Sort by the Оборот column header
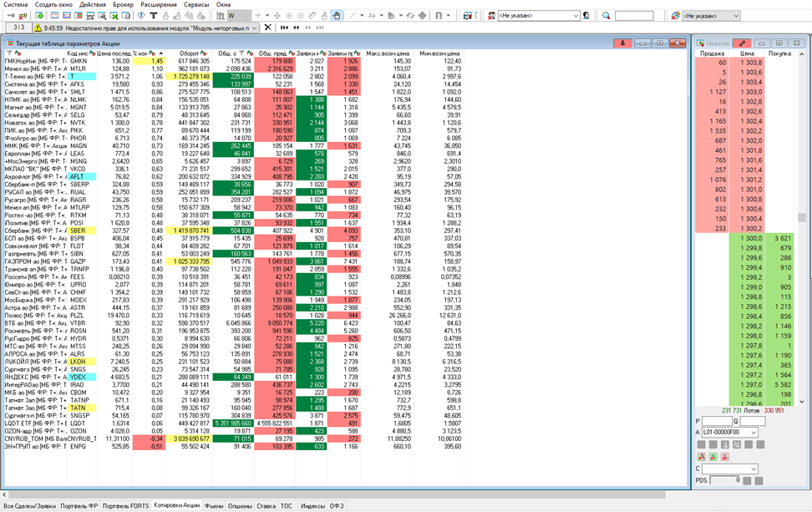The image size is (812, 512). pyautogui.click(x=190, y=53)
